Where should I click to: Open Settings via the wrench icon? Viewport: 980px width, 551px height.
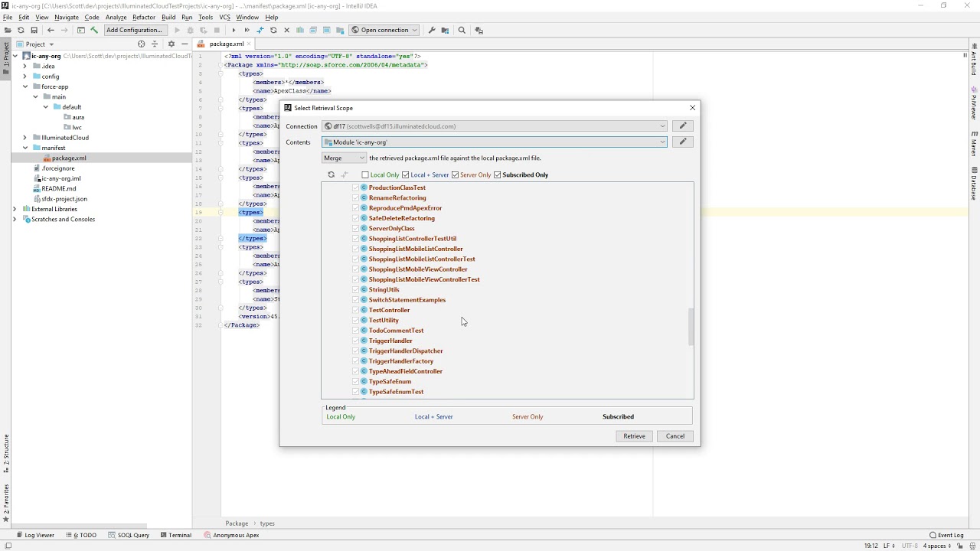click(x=432, y=30)
